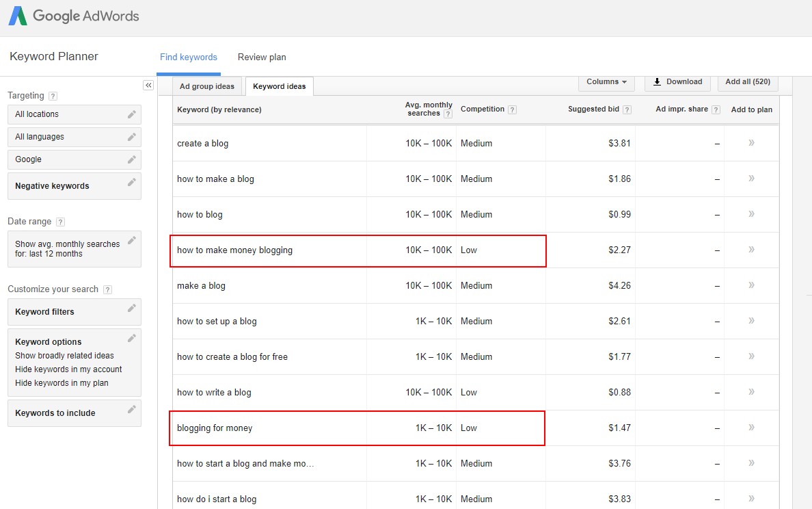The image size is (812, 509).
Task: Switch to Find keywords tab
Action: tap(189, 57)
